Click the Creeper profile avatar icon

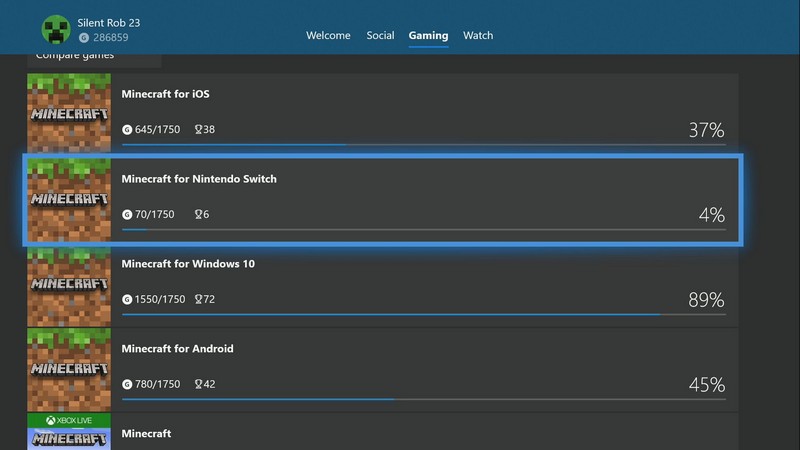click(54, 28)
